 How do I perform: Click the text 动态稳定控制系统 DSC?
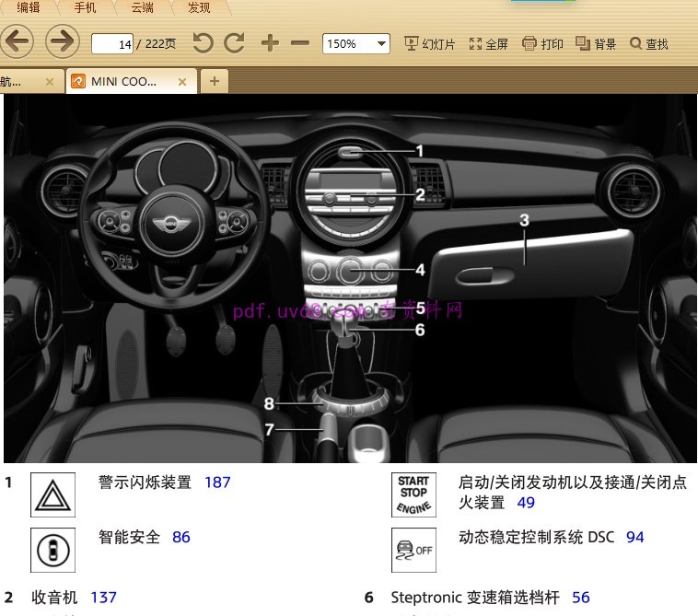pyautogui.click(x=537, y=537)
